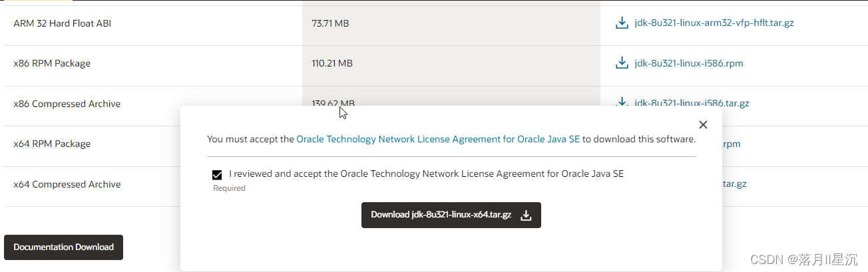Image resolution: width=868 pixels, height=272 pixels.
Task: Click the Required label under the checkbox
Action: 229,188
